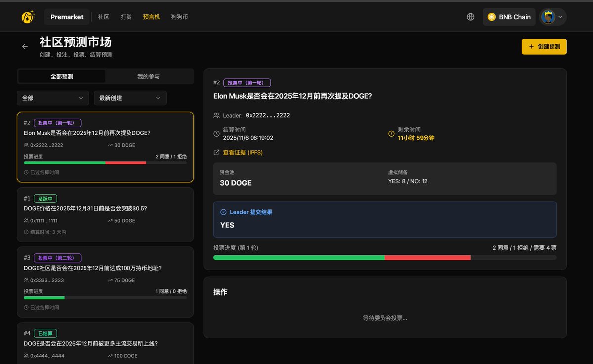Click clock icon by 已过结算时间 in card #2
The width and height of the screenshot is (593, 364).
click(26, 172)
